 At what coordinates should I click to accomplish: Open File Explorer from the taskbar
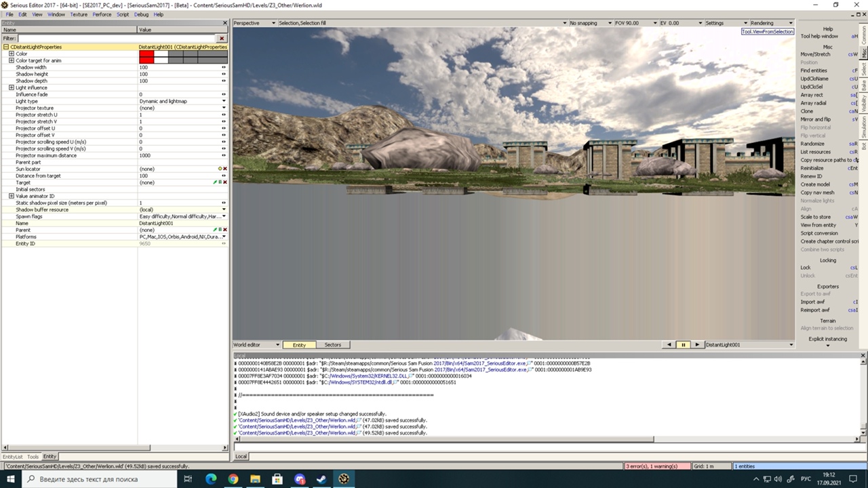click(255, 479)
